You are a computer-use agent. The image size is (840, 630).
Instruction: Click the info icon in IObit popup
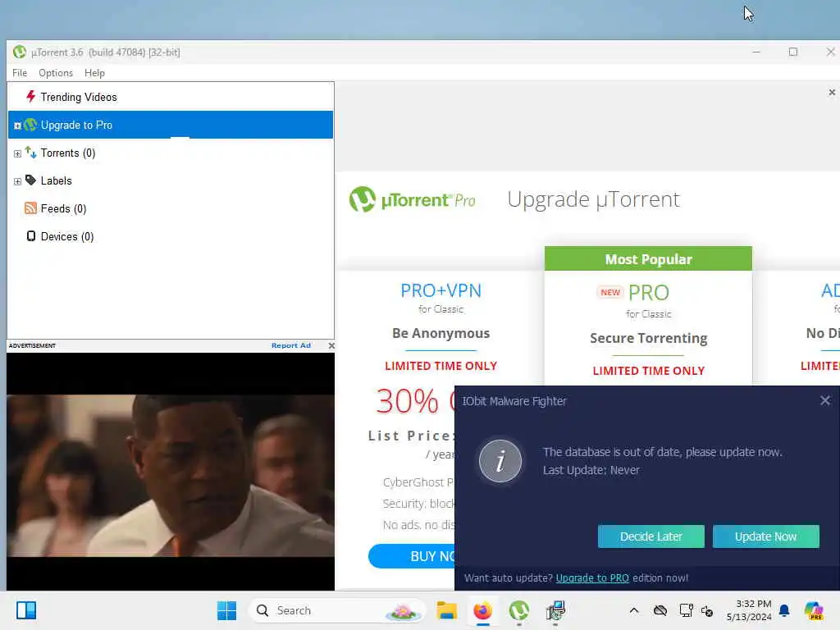pyautogui.click(x=500, y=461)
